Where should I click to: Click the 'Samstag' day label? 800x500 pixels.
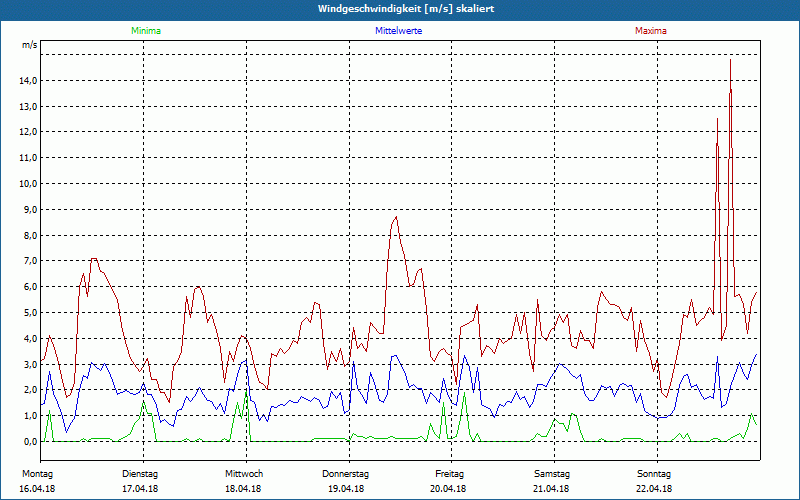(552, 474)
